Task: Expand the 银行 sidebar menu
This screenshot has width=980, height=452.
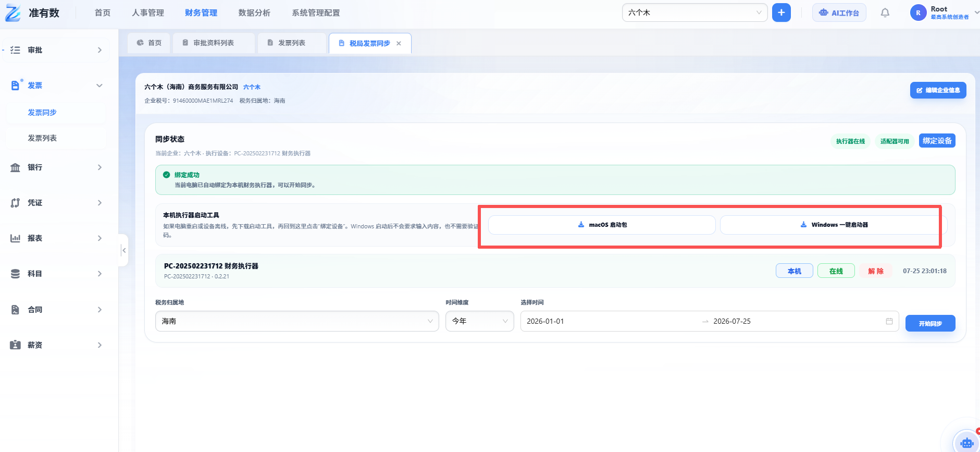Action: (56, 167)
